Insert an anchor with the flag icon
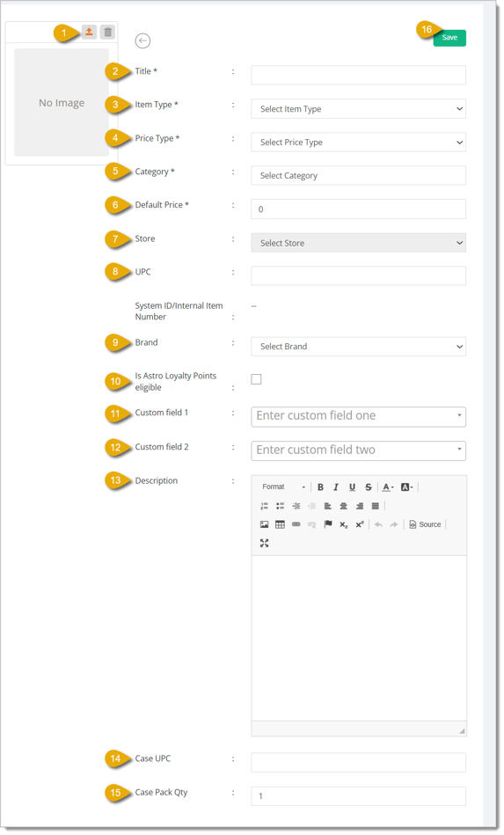This screenshot has height=835, width=504. pos(328,524)
